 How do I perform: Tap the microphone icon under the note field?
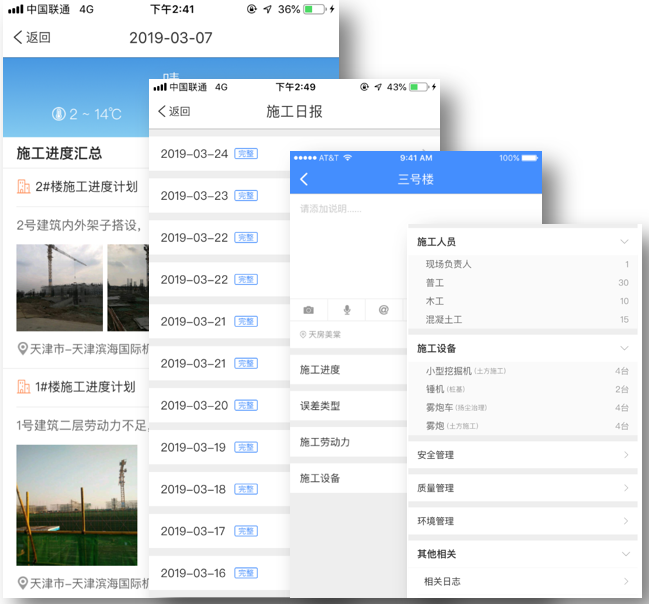(x=347, y=310)
